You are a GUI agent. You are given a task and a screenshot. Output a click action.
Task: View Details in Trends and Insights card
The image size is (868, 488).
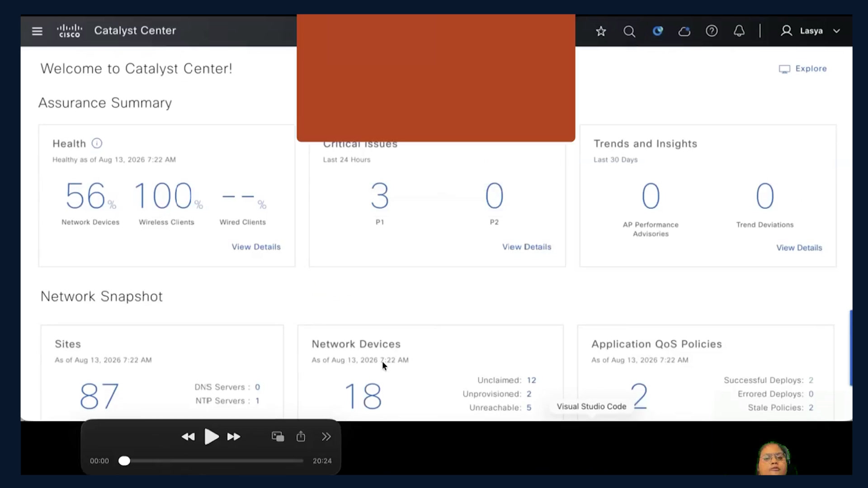(x=799, y=248)
